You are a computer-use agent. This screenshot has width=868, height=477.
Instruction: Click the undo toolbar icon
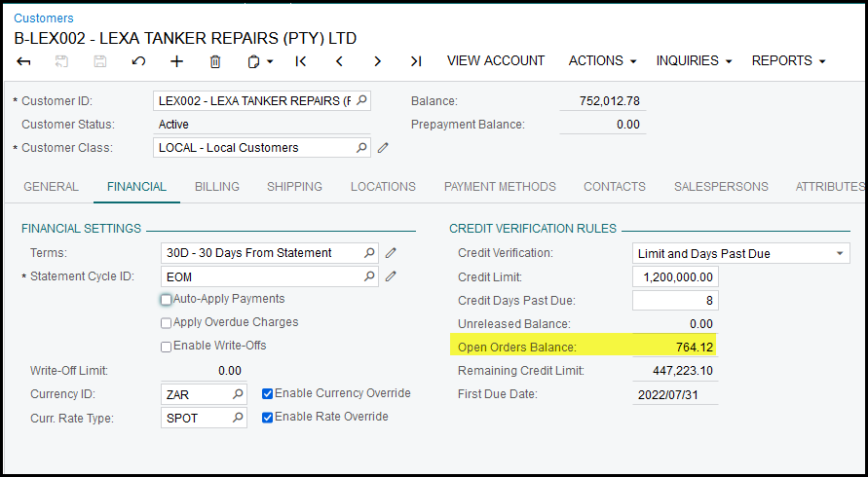point(138,61)
